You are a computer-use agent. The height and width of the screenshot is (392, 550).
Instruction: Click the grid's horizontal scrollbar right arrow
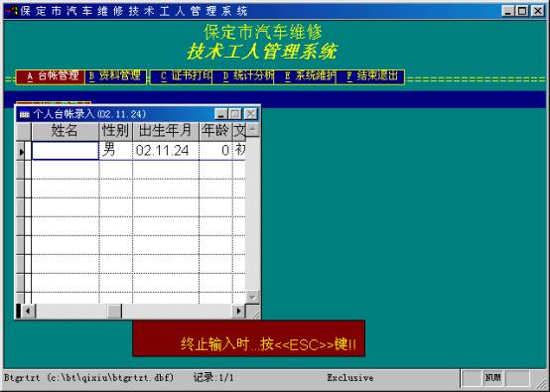238,311
